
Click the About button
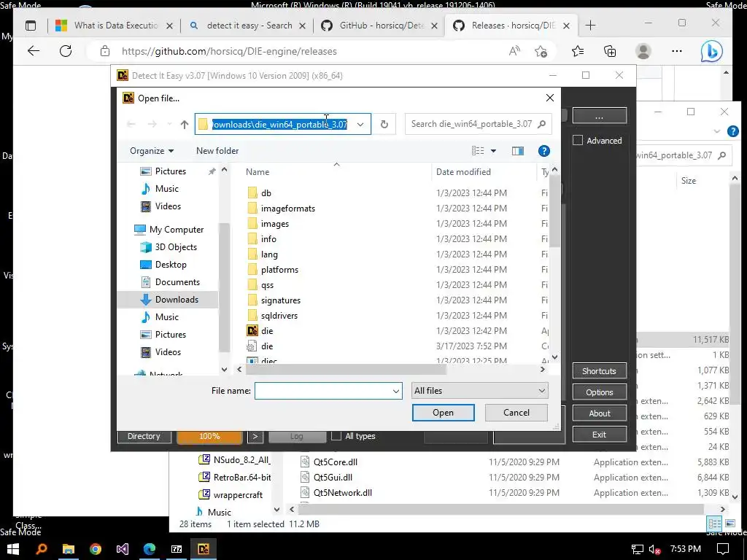pyautogui.click(x=600, y=413)
